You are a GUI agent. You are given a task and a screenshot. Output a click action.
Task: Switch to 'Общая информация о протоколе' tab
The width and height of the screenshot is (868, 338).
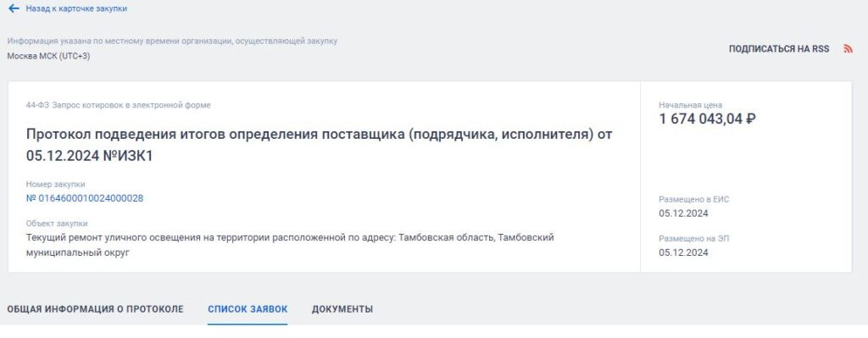click(95, 309)
